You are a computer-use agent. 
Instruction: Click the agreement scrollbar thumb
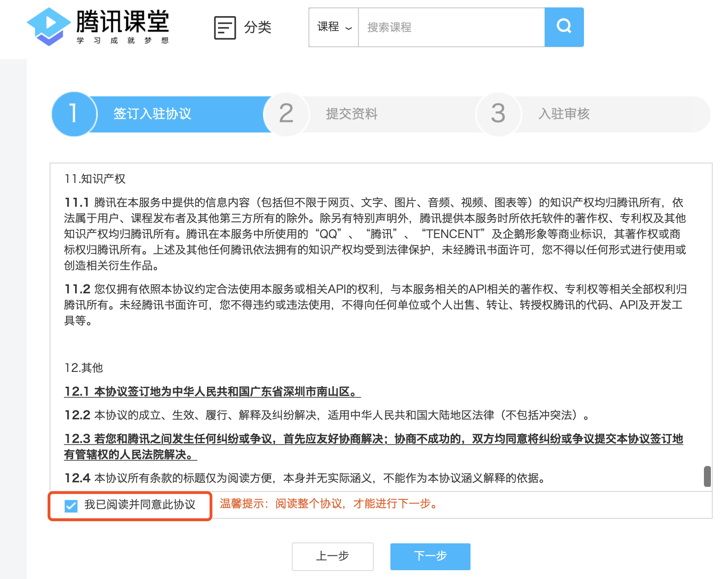(707, 476)
